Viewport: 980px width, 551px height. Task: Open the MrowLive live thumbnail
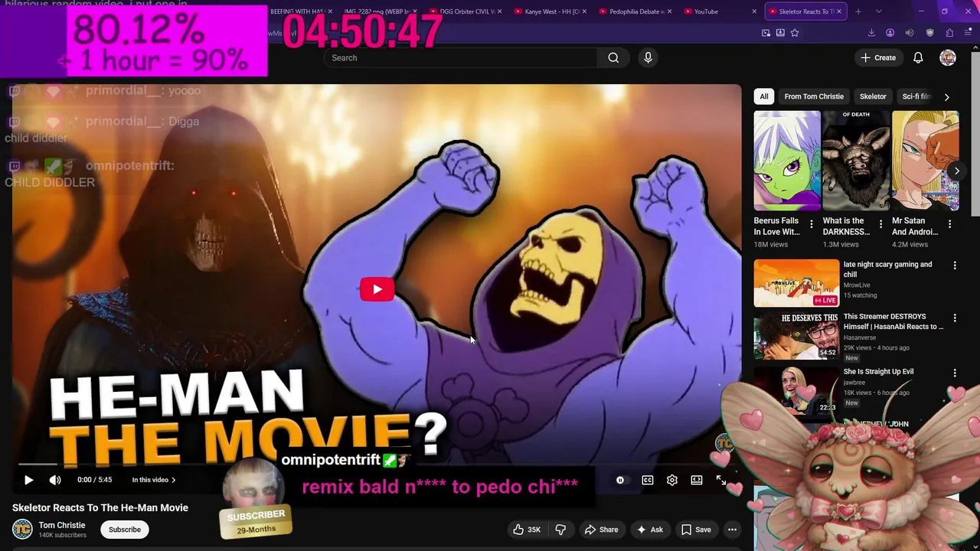point(796,283)
